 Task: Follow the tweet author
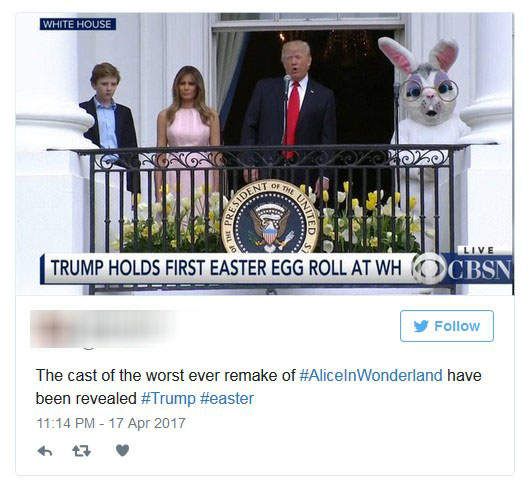click(x=447, y=326)
